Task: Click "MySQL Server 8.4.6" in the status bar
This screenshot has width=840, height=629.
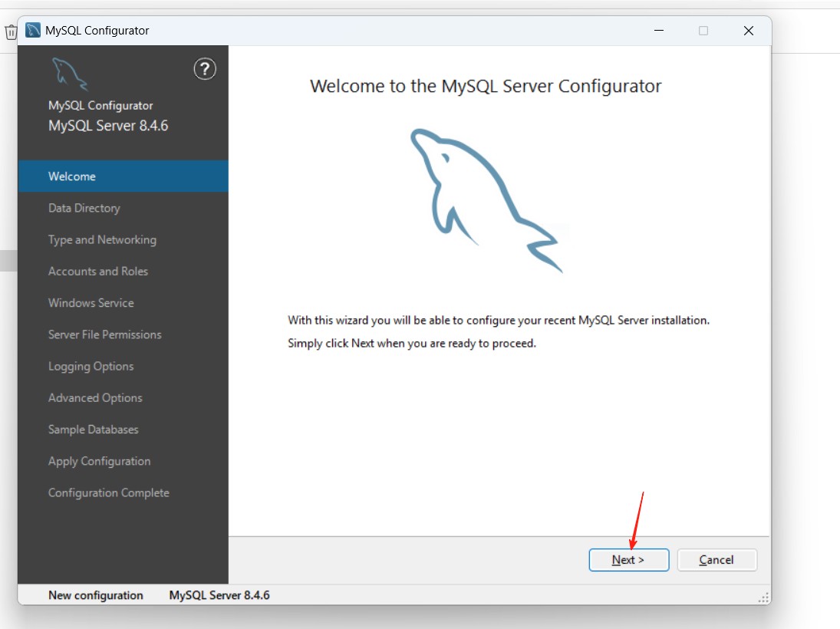Action: pos(219,595)
